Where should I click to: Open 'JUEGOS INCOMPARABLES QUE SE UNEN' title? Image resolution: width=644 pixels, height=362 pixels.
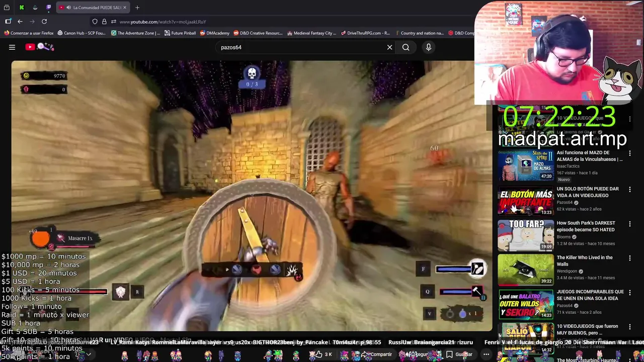click(x=590, y=295)
